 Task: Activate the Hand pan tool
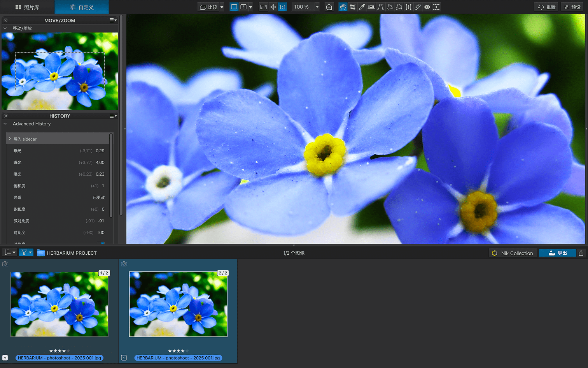point(343,7)
